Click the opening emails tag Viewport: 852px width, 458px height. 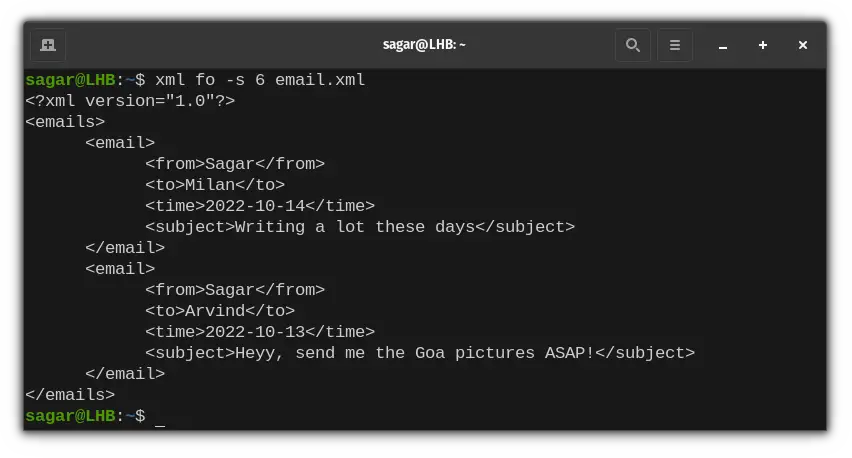coord(65,122)
